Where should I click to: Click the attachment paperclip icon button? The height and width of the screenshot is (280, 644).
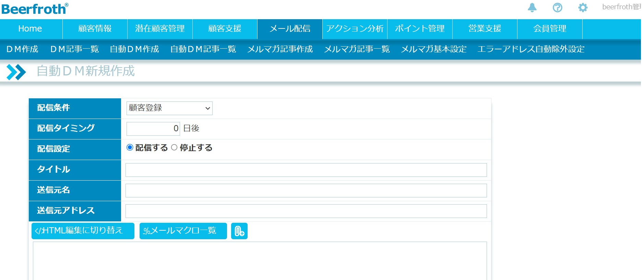point(239,231)
